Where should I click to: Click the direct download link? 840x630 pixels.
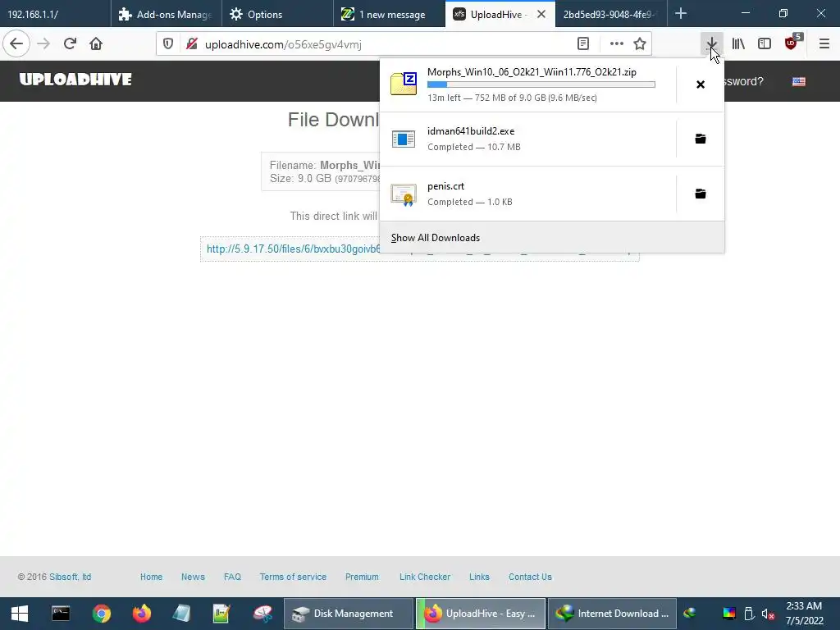tap(294, 249)
